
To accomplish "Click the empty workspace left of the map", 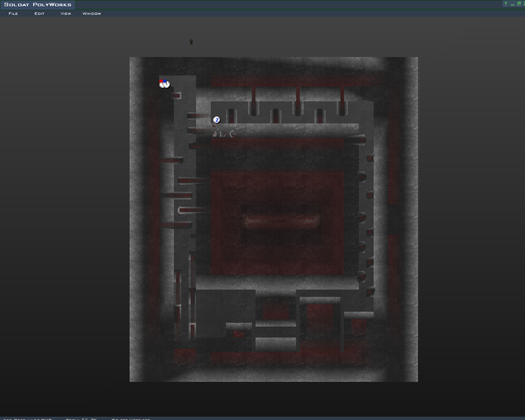I will click(66, 217).
